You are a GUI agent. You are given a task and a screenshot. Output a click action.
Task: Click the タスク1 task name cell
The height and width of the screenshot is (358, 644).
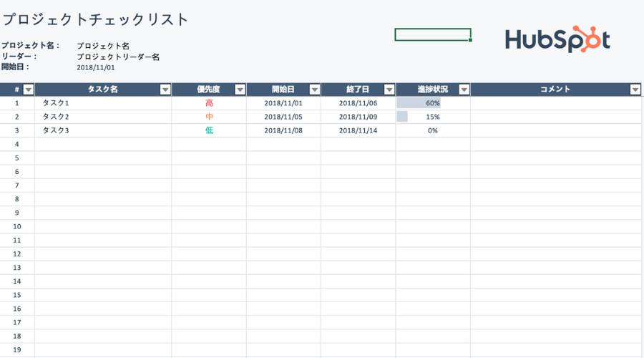click(56, 103)
